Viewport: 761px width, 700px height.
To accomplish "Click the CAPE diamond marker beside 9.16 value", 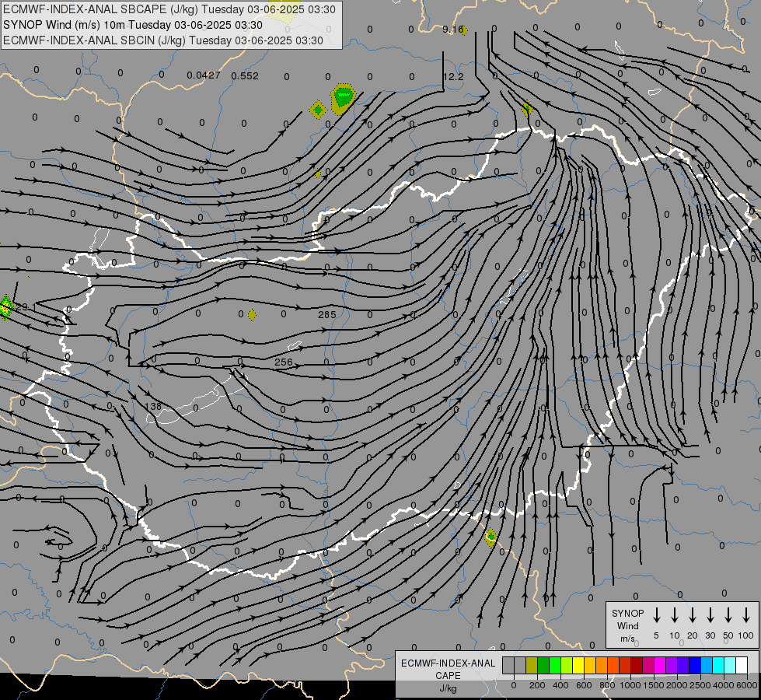I will point(463,30).
